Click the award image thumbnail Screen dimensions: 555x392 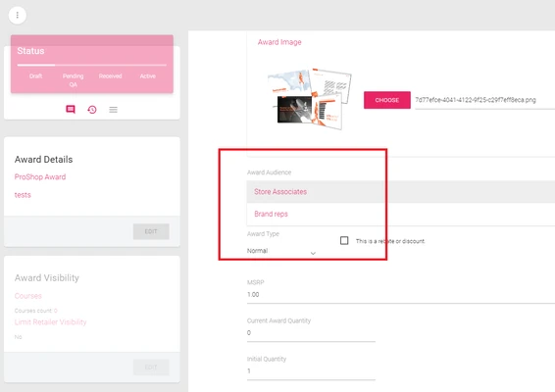coord(309,99)
